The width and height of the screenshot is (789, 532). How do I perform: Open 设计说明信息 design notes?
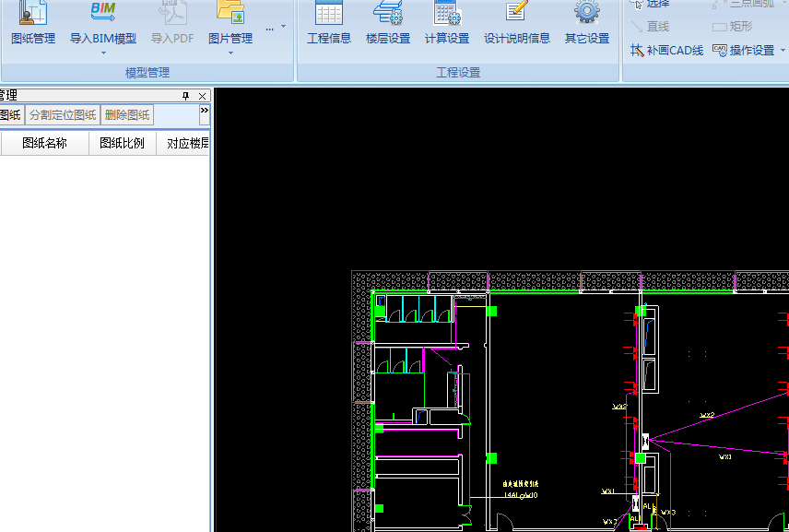(517, 23)
